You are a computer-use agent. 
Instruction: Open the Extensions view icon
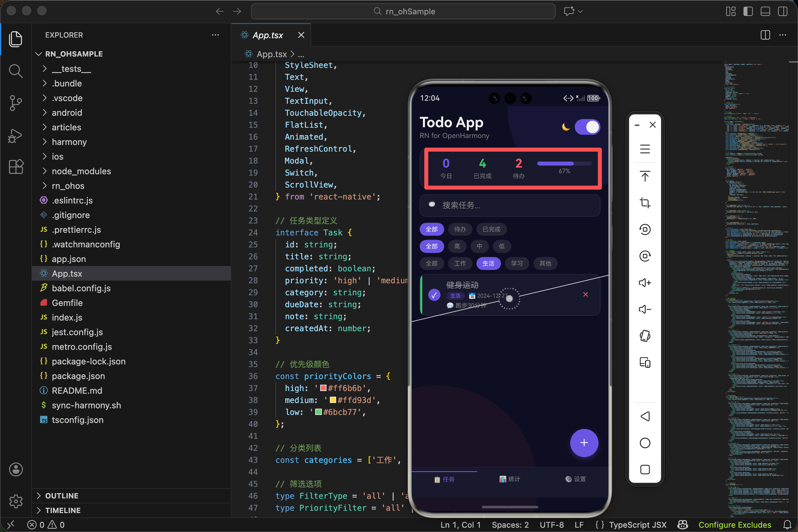(x=16, y=167)
